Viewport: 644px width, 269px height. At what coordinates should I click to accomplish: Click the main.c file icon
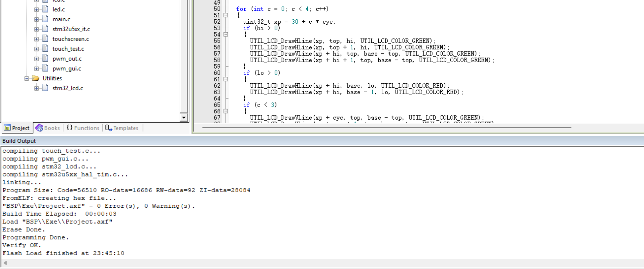[45, 19]
